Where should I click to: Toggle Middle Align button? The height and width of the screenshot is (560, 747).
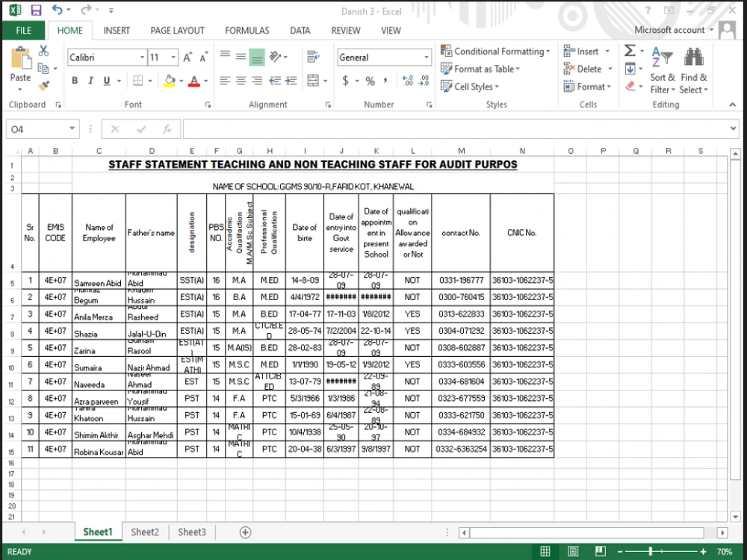[x=241, y=57]
